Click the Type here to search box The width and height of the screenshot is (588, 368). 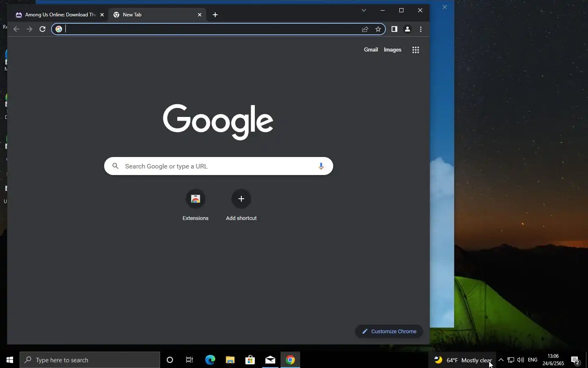90,360
